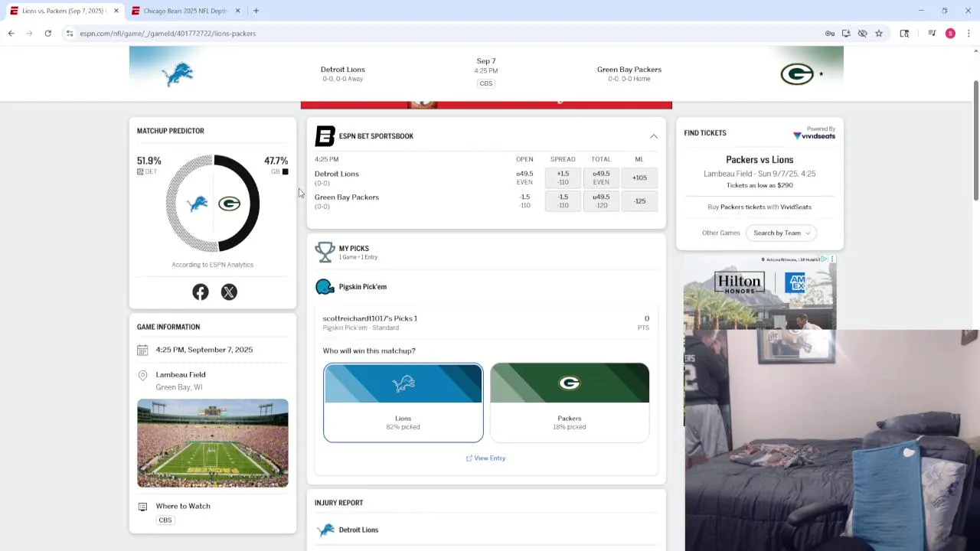The height and width of the screenshot is (551, 980).
Task: Open Detroit Lions team name in header
Action: (342, 69)
